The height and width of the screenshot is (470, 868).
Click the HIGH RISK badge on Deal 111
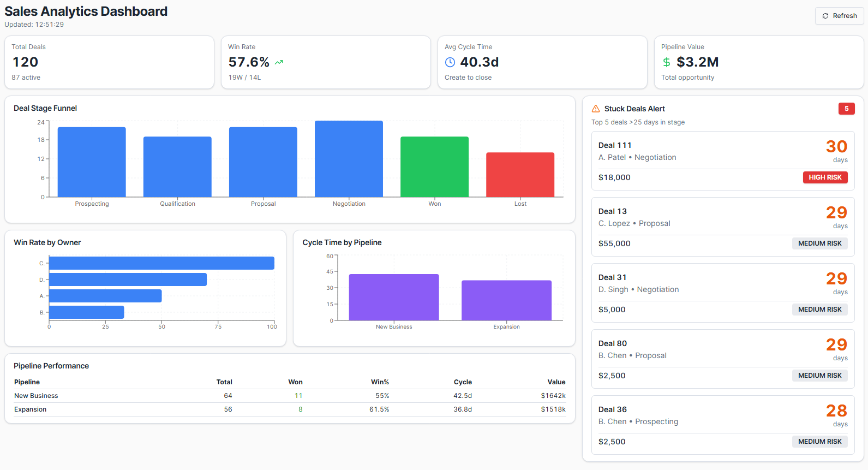pyautogui.click(x=824, y=177)
